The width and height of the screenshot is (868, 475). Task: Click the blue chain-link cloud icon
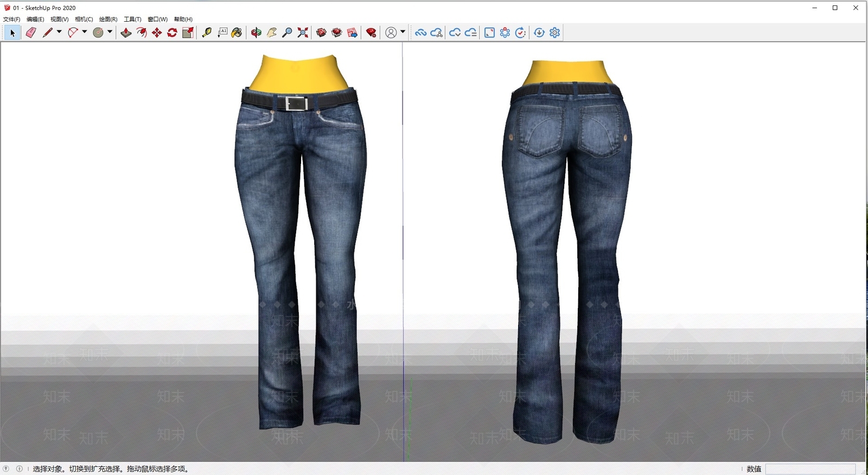coord(420,33)
